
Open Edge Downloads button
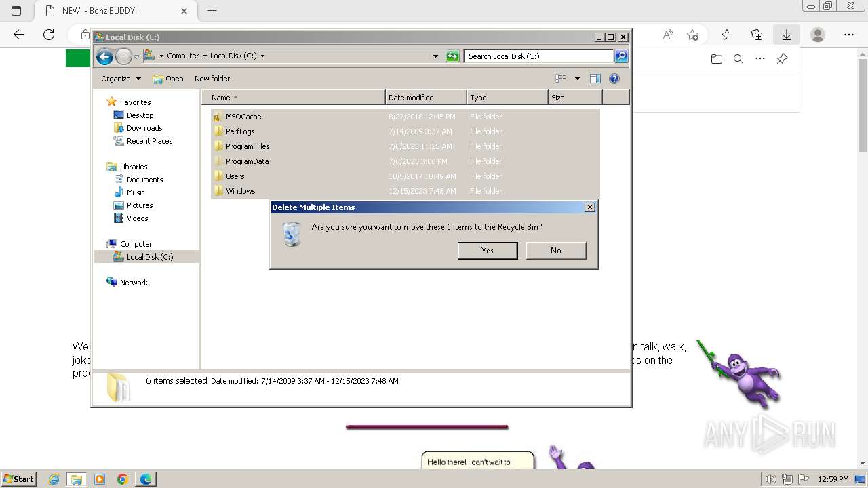click(x=787, y=35)
